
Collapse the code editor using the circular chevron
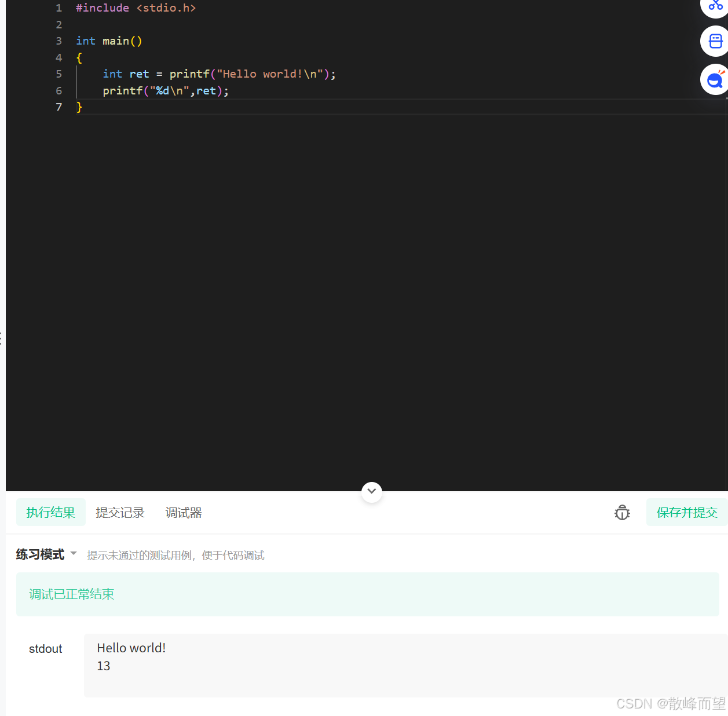[371, 491]
